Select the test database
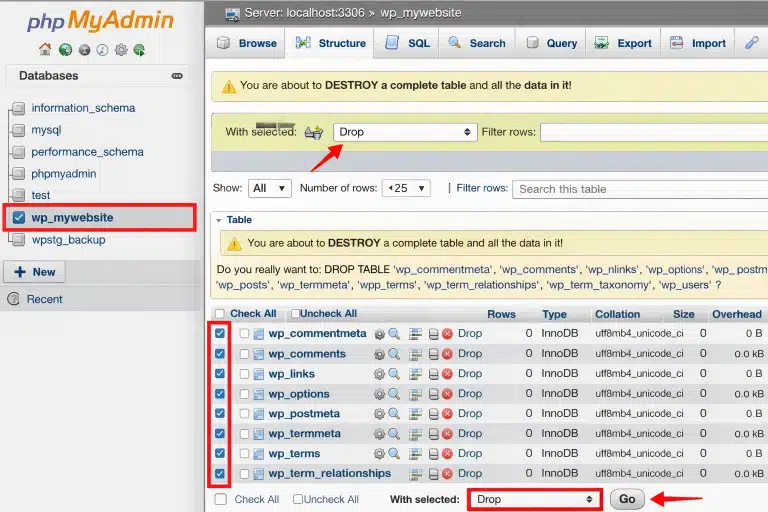This screenshot has height=512, width=768. click(41, 195)
